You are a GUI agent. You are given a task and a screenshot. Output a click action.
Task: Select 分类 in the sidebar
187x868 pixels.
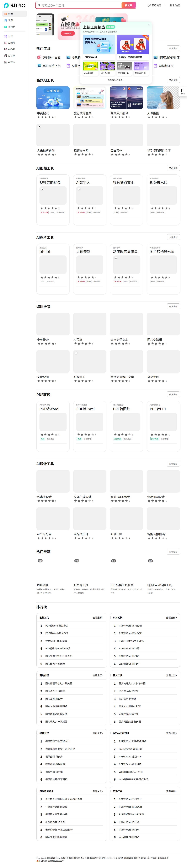pyautogui.click(x=10, y=36)
